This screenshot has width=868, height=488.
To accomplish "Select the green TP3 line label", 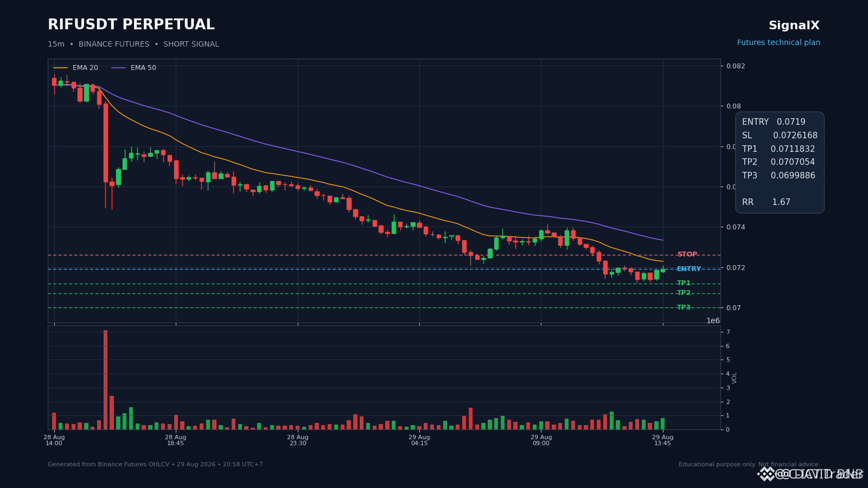I will [x=684, y=307].
